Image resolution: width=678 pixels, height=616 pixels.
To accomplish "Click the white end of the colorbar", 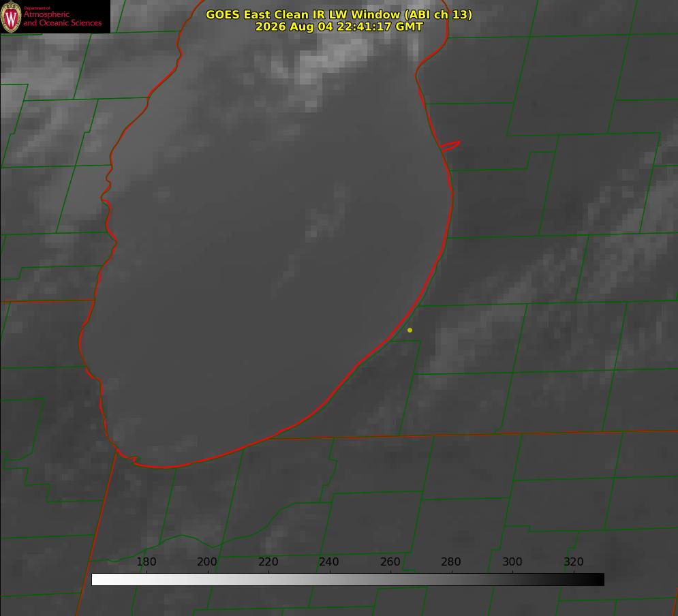I will [x=98, y=580].
